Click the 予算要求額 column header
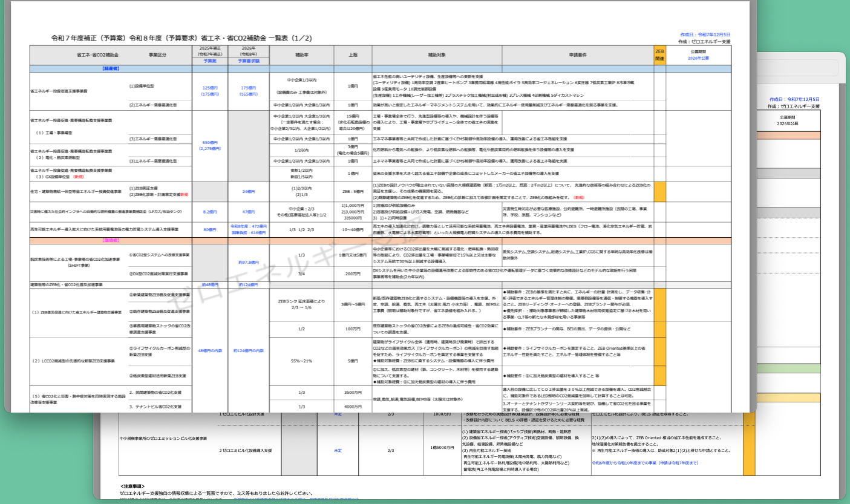The image size is (850, 504). pos(248,61)
